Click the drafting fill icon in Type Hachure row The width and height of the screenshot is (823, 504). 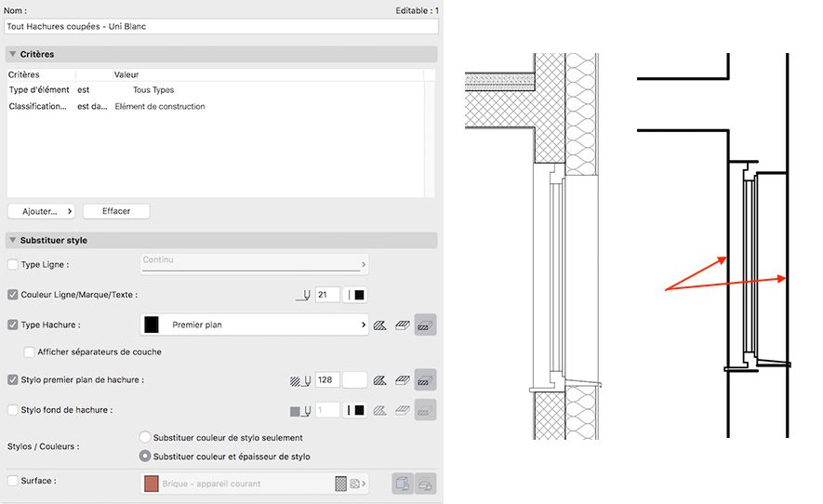[380, 325]
